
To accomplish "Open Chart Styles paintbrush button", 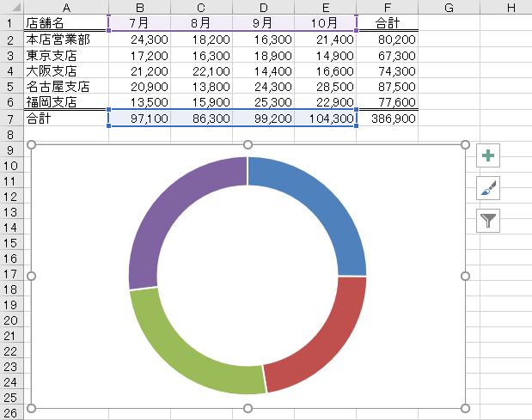I will [x=488, y=188].
